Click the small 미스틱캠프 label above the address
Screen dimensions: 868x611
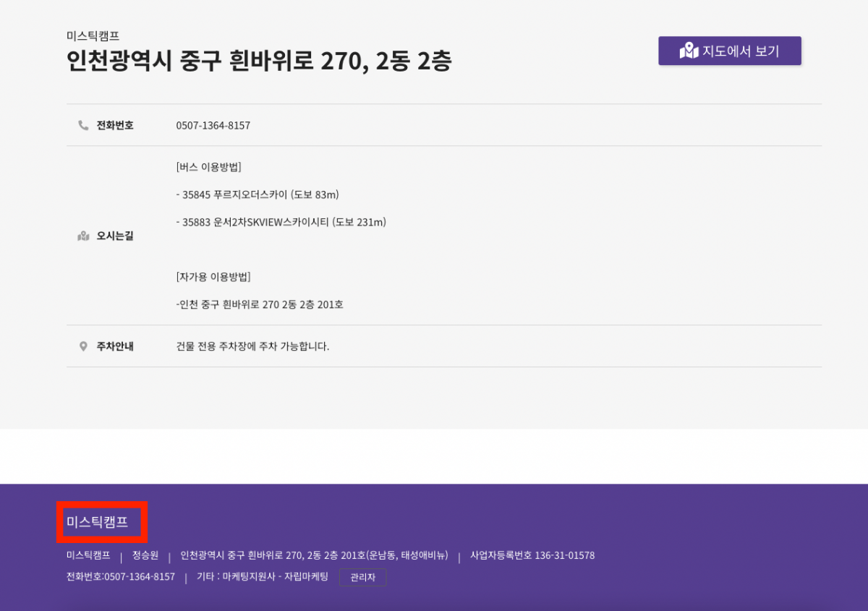93,35
